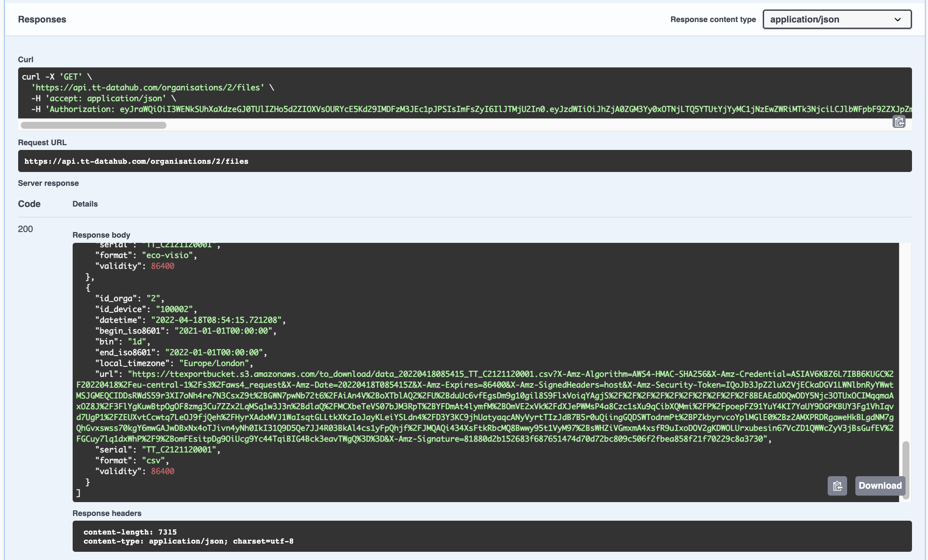This screenshot has width=928, height=560.
Task: Click the Responses section heading
Action: (x=42, y=19)
